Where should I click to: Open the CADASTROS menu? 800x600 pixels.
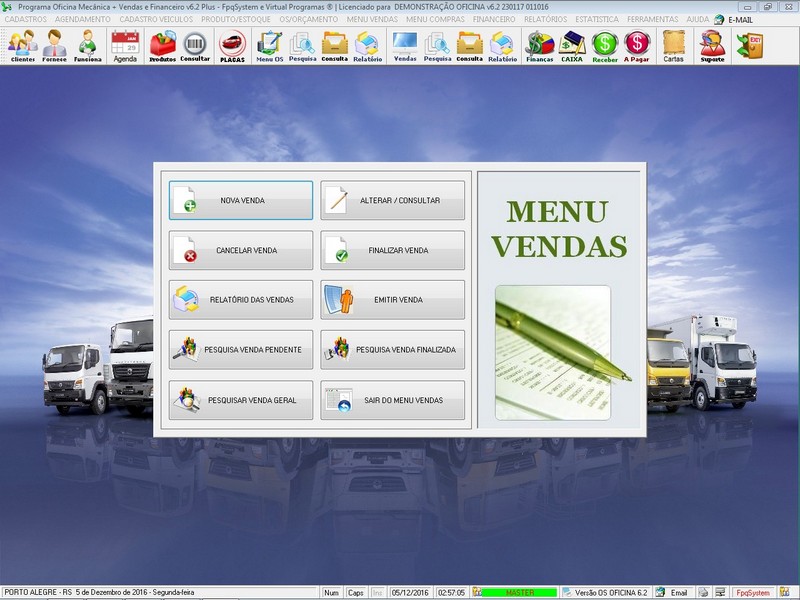(26, 19)
